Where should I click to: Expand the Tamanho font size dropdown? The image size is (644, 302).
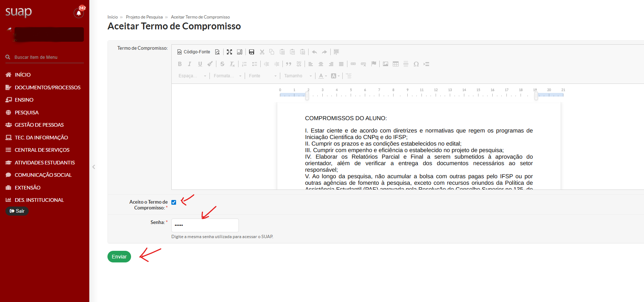click(x=298, y=76)
